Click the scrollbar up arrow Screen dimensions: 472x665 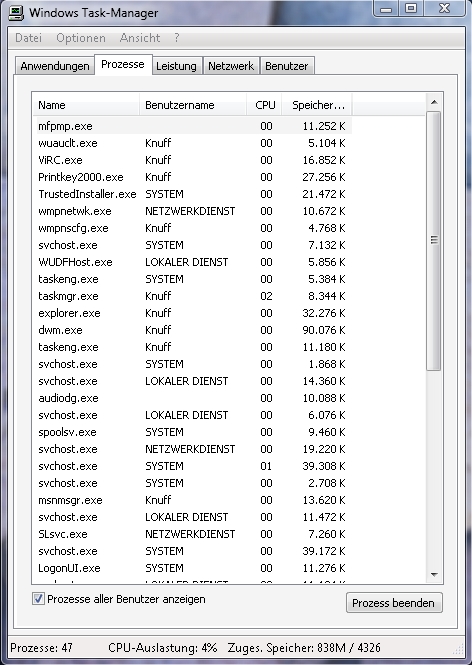coord(434,102)
